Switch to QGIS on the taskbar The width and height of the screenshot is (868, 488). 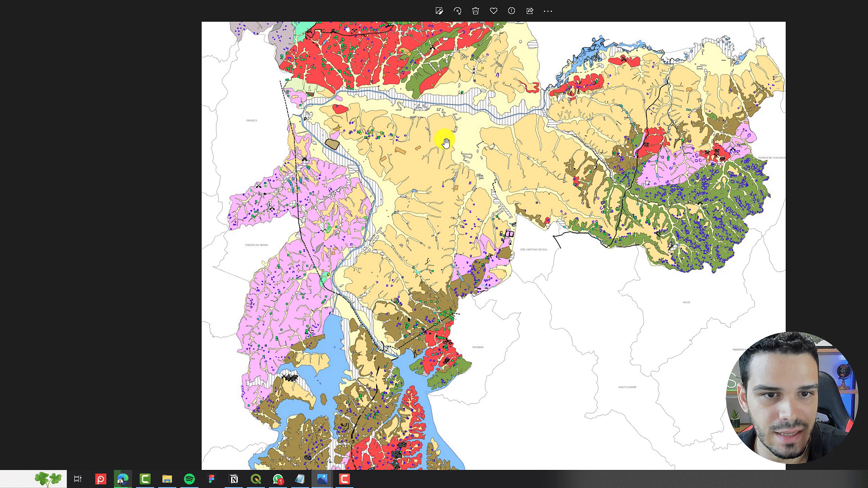pos(256,479)
